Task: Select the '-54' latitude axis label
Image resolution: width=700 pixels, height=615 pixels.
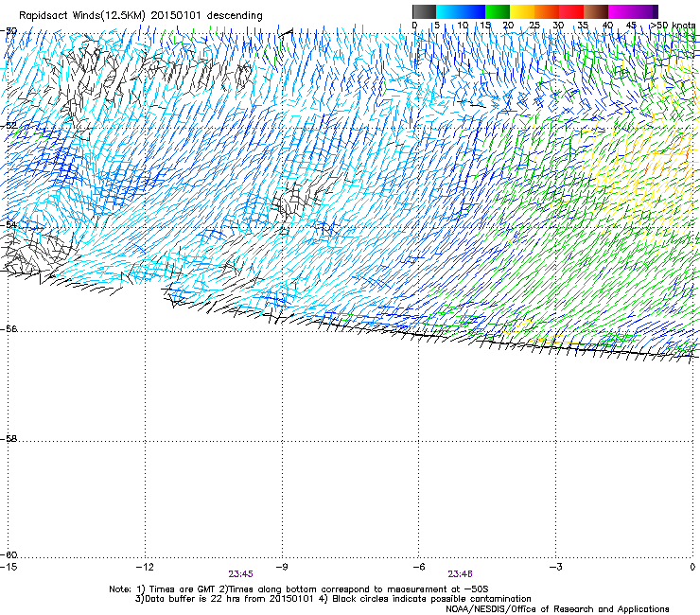Action: pyautogui.click(x=9, y=224)
